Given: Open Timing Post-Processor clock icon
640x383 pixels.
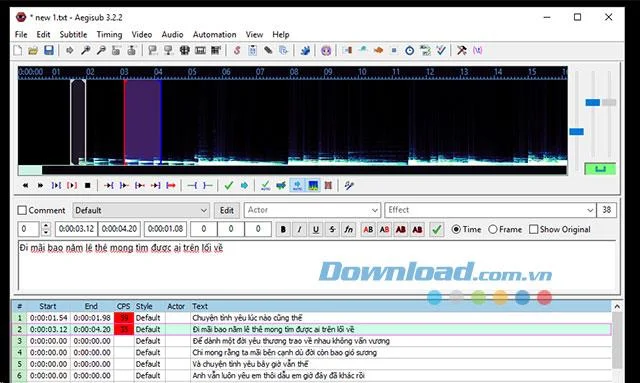Looking at the screenshot, I should pos(409,51).
